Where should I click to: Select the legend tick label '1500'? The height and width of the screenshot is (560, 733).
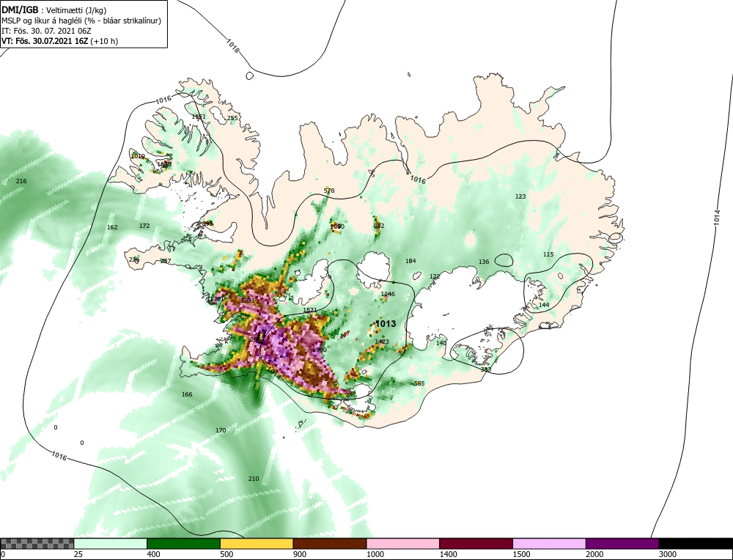pyautogui.click(x=522, y=554)
